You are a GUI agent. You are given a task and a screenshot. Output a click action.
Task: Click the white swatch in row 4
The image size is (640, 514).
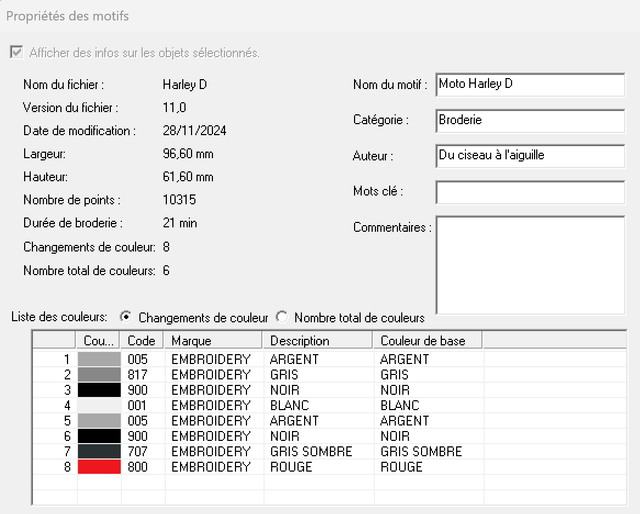pos(99,405)
